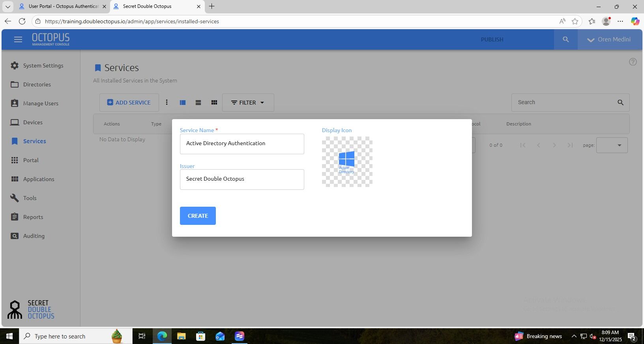This screenshot has width=644, height=344.
Task: Open the Windows Start menu
Action: 9,336
